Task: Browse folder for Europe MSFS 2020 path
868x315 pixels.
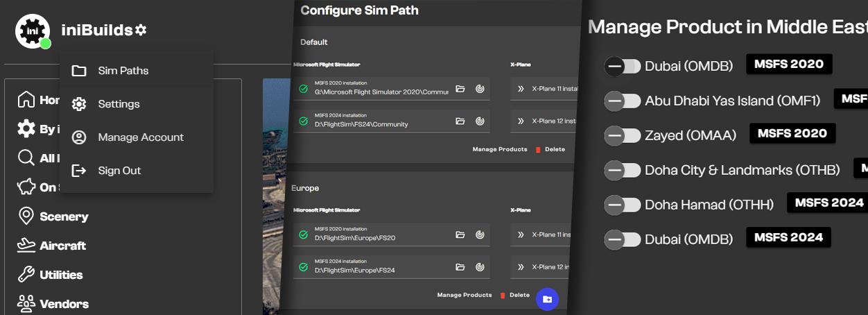Action: click(x=460, y=235)
